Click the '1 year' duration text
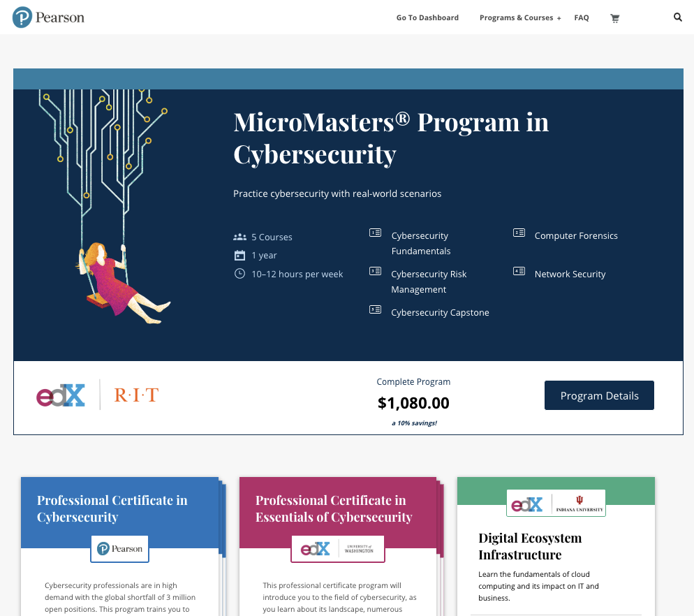This screenshot has height=616, width=694. [x=264, y=255]
